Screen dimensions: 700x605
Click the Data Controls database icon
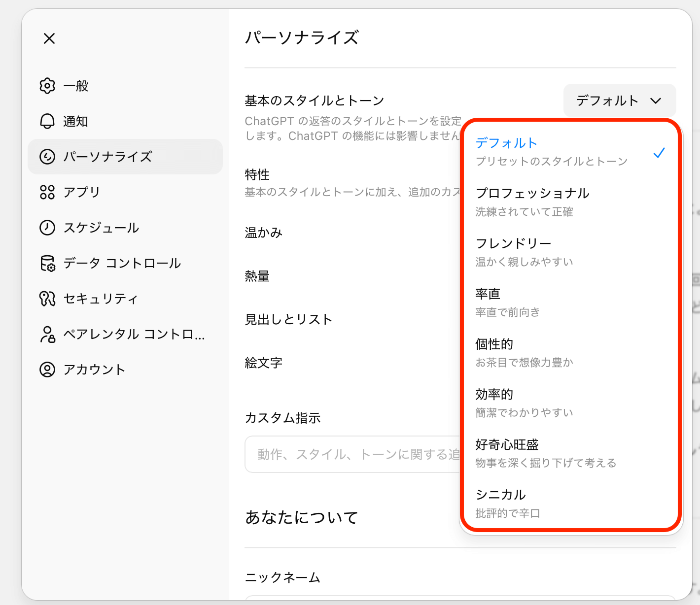47,263
